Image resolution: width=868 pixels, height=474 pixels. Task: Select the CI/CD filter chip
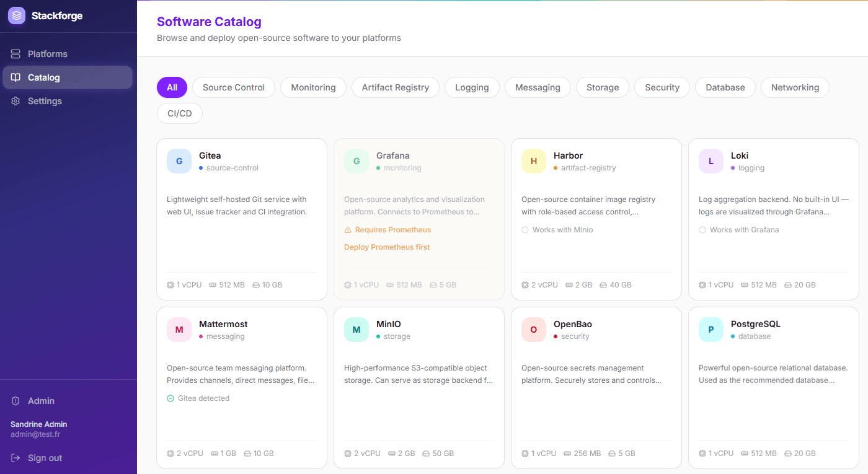coord(180,113)
